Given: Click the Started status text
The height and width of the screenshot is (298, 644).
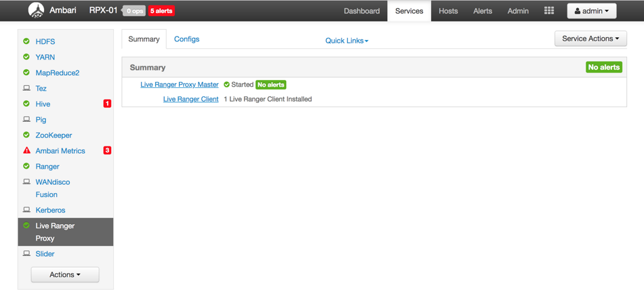Looking at the screenshot, I should (242, 85).
